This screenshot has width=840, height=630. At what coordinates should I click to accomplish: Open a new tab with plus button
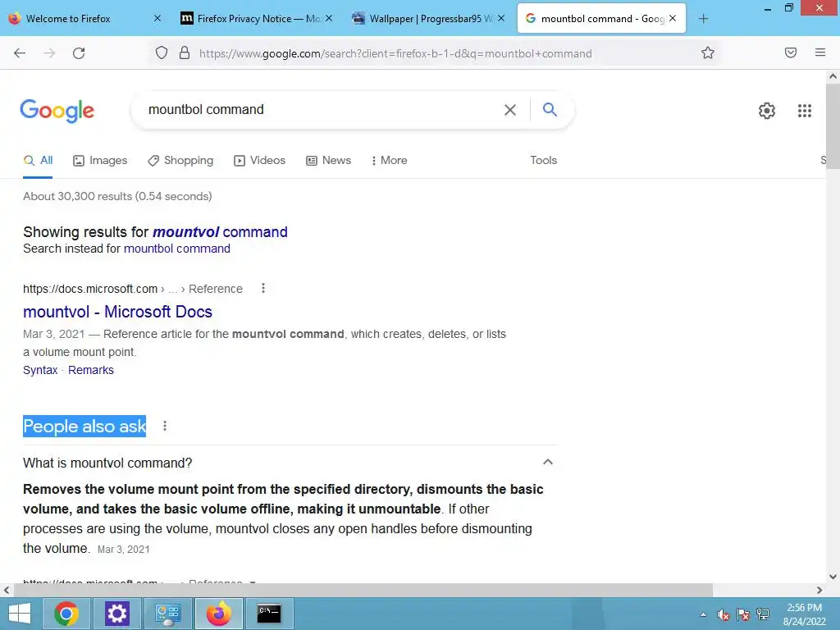point(703,19)
